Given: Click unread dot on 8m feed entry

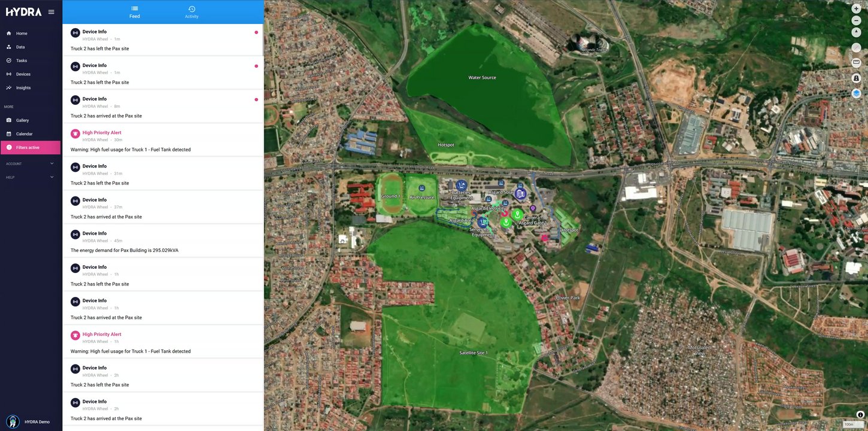Looking at the screenshot, I should [x=256, y=99].
